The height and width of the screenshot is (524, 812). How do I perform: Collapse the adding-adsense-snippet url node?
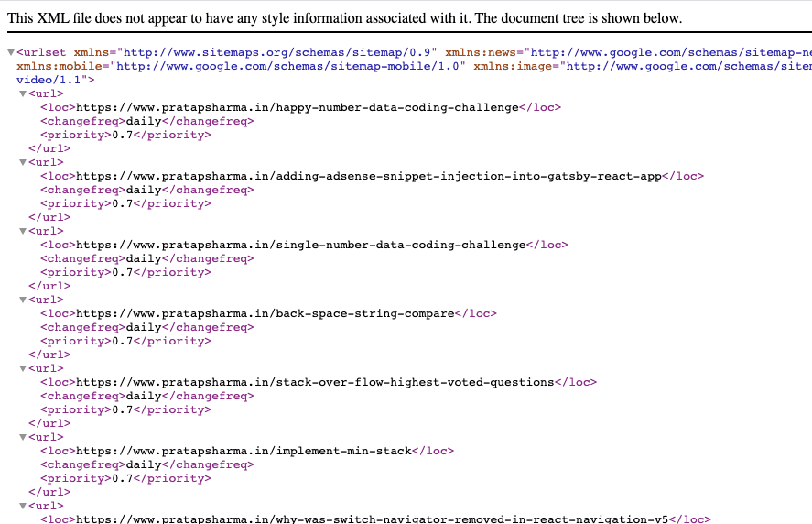[x=23, y=162]
